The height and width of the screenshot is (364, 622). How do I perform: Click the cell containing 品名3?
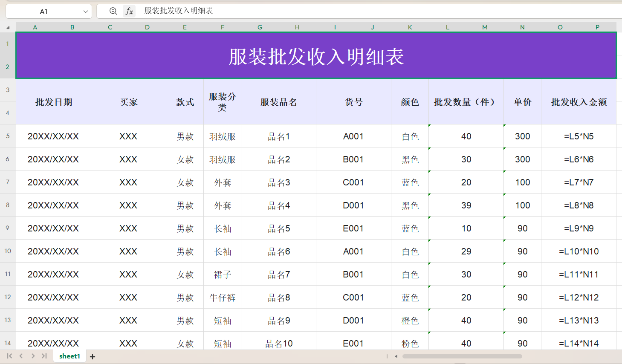(x=279, y=182)
